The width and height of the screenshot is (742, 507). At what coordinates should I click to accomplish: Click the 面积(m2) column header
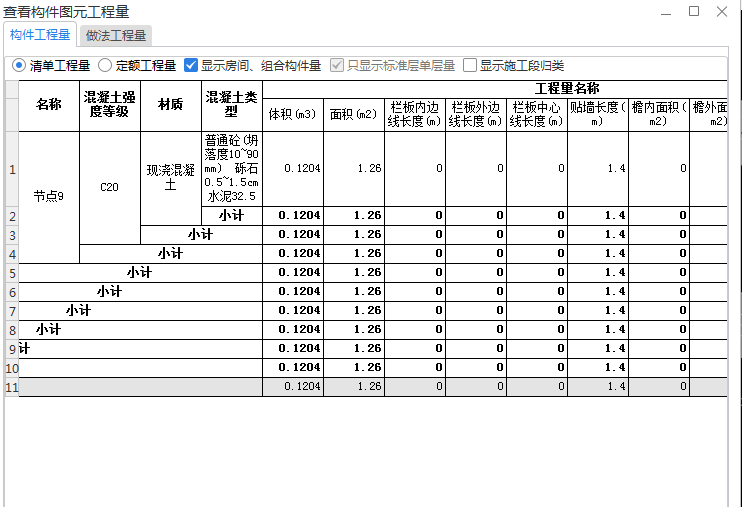coord(354,115)
